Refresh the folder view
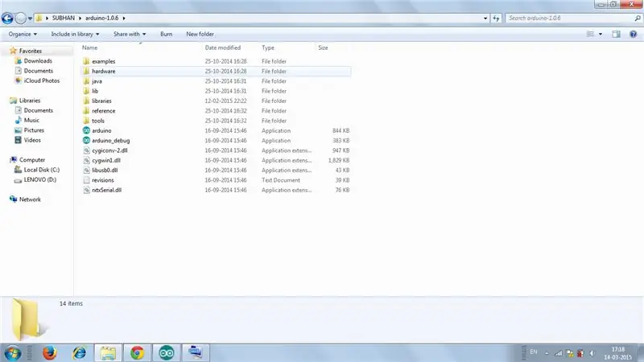 click(496, 18)
